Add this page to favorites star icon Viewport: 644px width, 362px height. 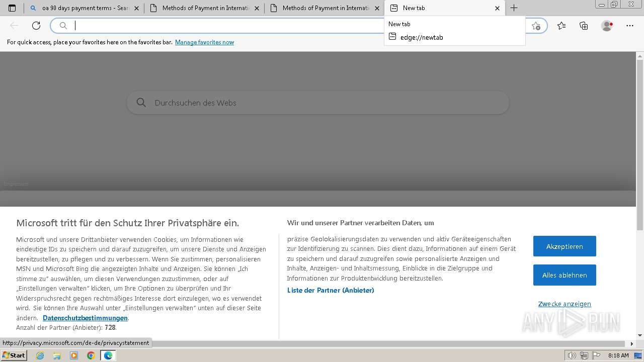536,26
